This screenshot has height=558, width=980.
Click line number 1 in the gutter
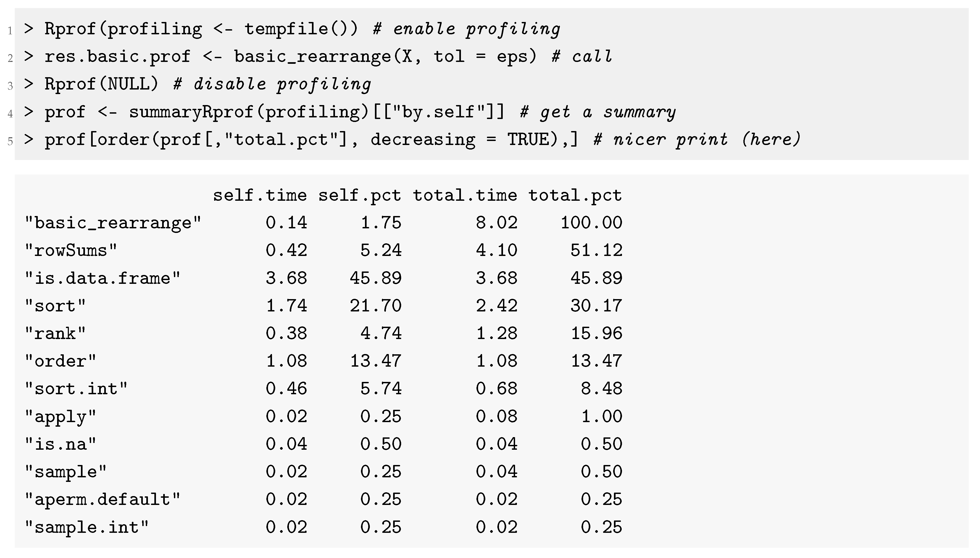click(10, 31)
